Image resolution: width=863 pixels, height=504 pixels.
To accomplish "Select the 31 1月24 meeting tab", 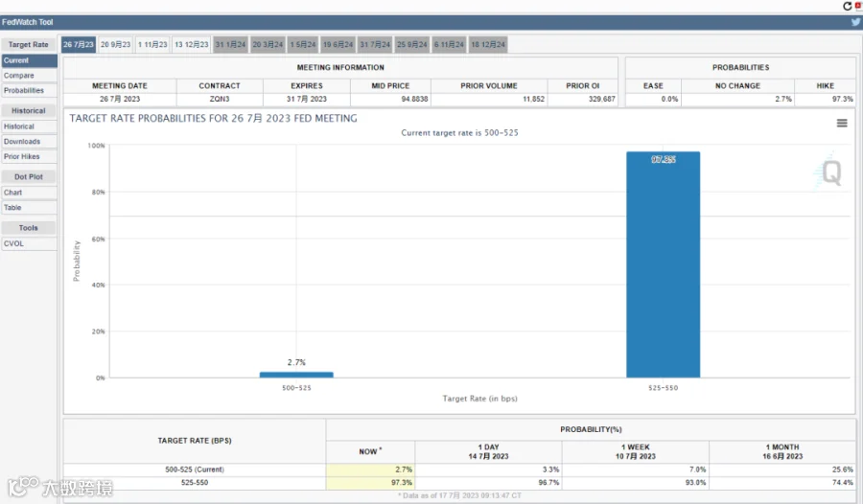I will [x=230, y=45].
